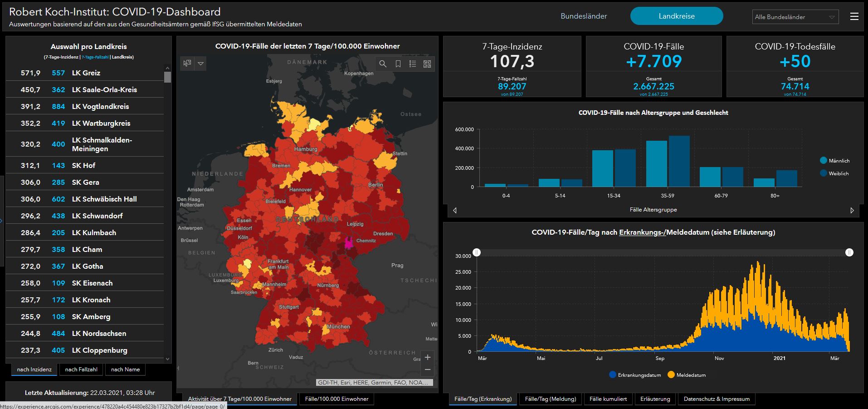Open the basemap gallery grid icon
Viewport: 868px width, 409px height.
[427, 64]
